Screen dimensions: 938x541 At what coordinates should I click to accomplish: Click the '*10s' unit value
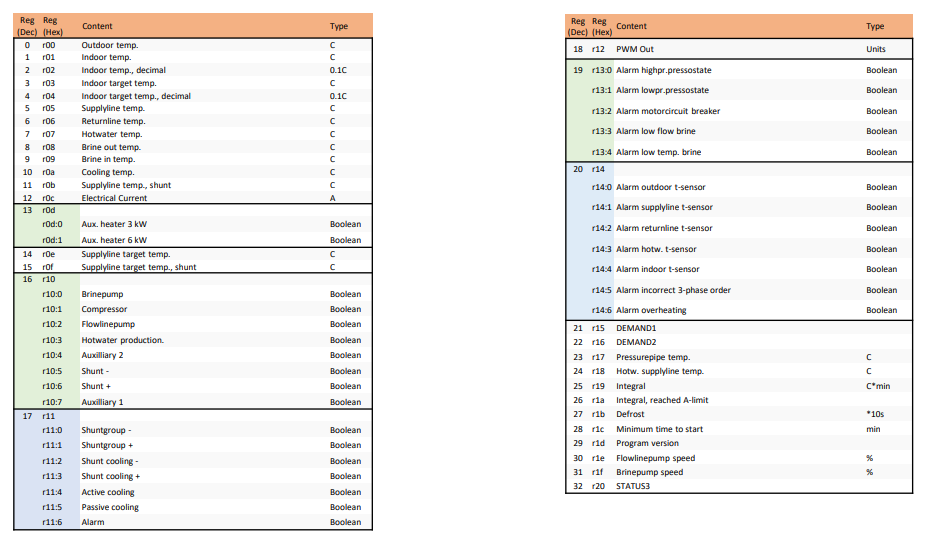pyautogui.click(x=875, y=414)
